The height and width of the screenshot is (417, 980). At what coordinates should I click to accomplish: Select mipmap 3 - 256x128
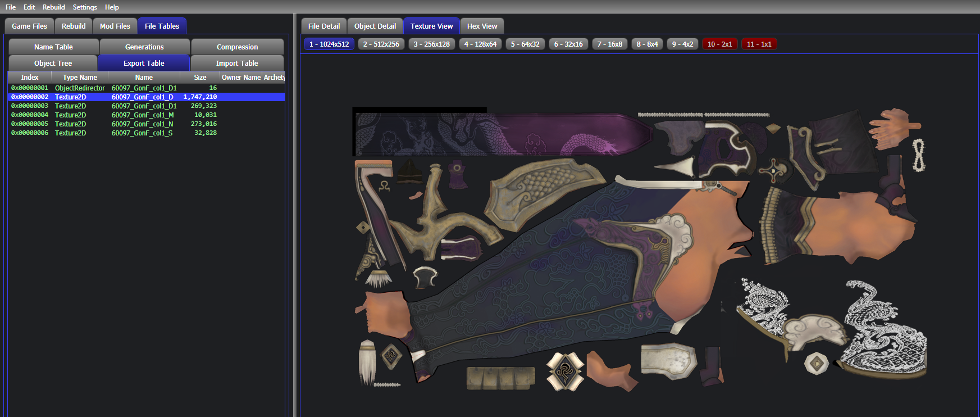tap(432, 44)
